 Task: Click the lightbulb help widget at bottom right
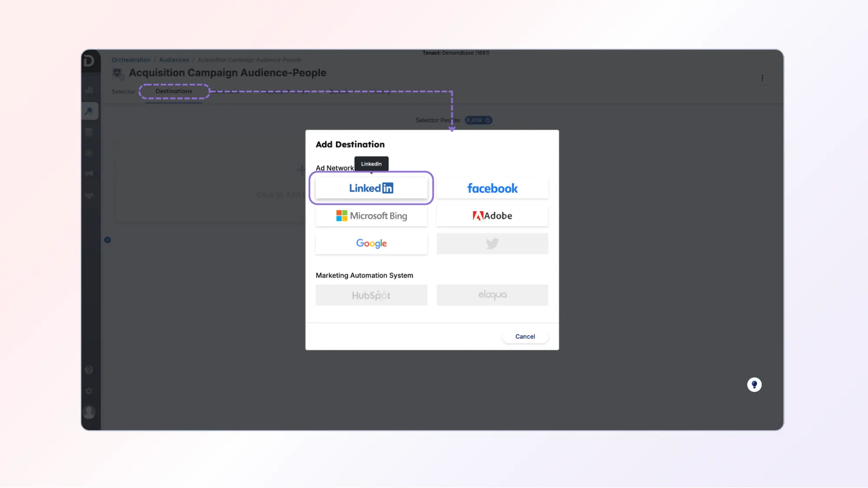(754, 385)
